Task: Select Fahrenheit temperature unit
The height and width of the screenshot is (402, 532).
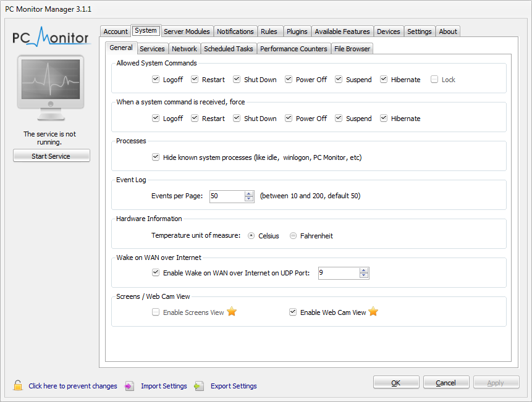Action: point(293,236)
